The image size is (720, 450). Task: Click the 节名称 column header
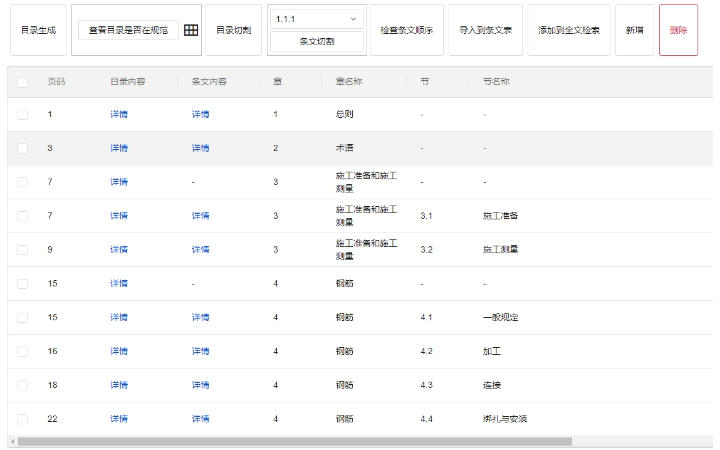coord(496,82)
